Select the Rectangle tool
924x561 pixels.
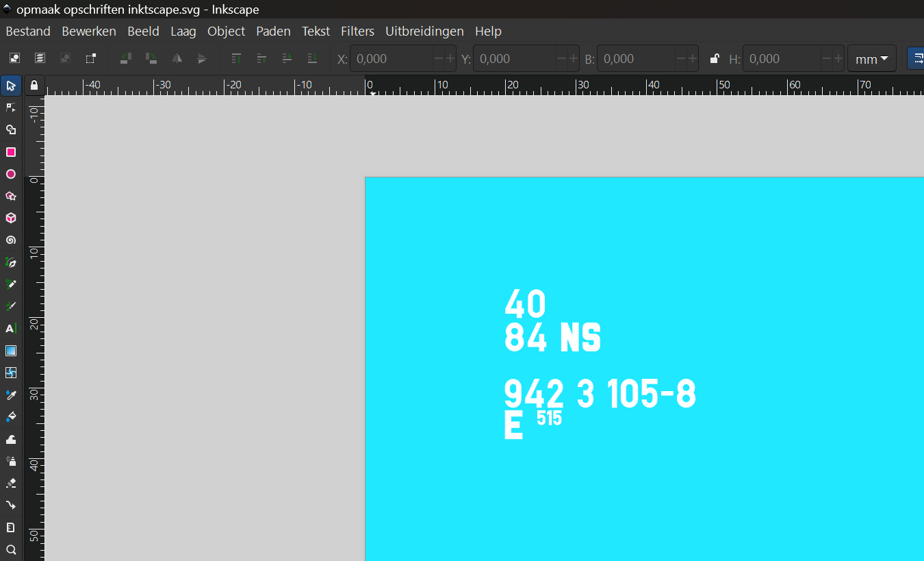pos(11,152)
